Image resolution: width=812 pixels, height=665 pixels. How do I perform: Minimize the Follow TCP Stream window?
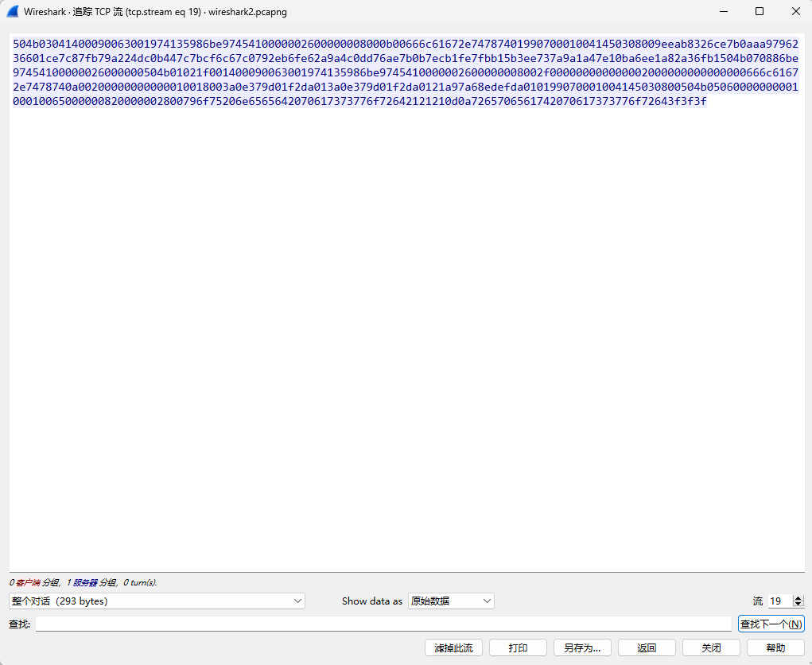tap(722, 11)
